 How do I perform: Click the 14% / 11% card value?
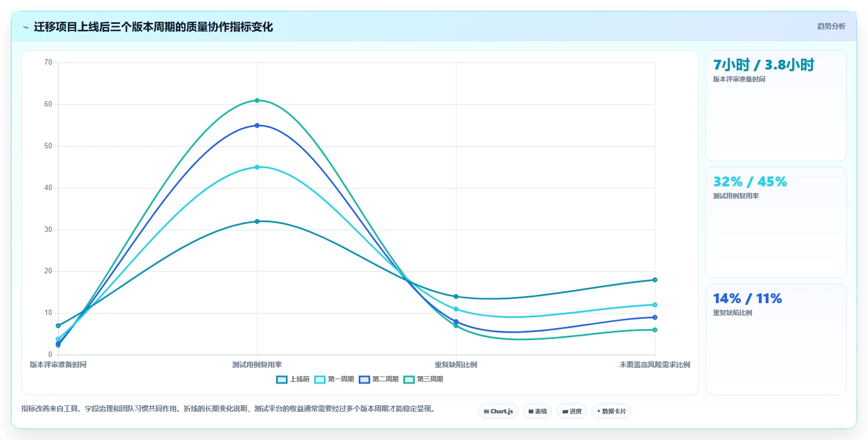click(747, 299)
